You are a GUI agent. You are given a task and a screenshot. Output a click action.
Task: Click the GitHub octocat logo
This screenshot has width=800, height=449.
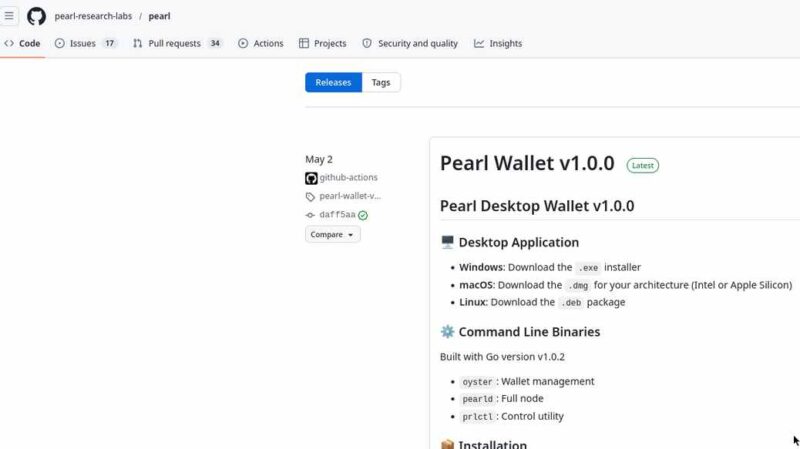coord(36,16)
